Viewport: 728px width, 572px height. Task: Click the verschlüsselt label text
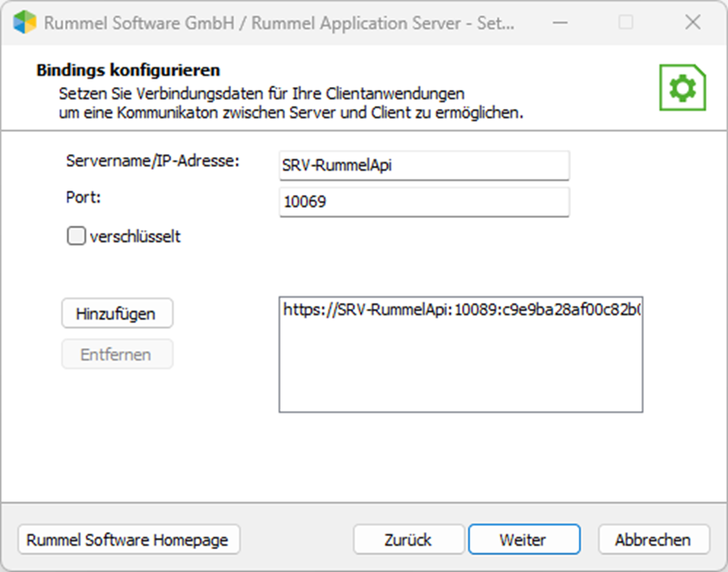pos(135,237)
